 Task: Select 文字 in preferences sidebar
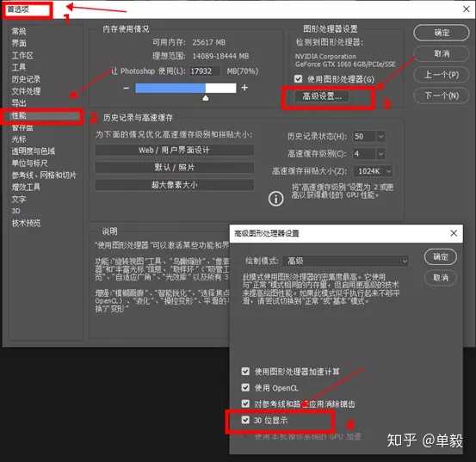pyautogui.click(x=19, y=200)
